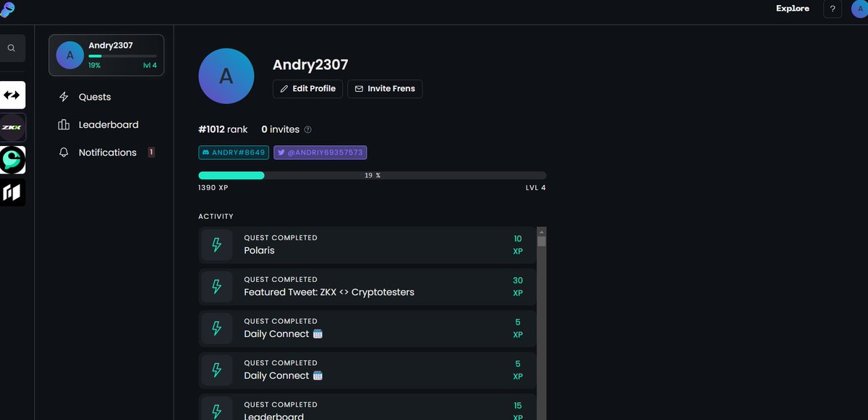Open the Andry2307 profile card in sidebar
868x420 pixels.
coord(106,55)
